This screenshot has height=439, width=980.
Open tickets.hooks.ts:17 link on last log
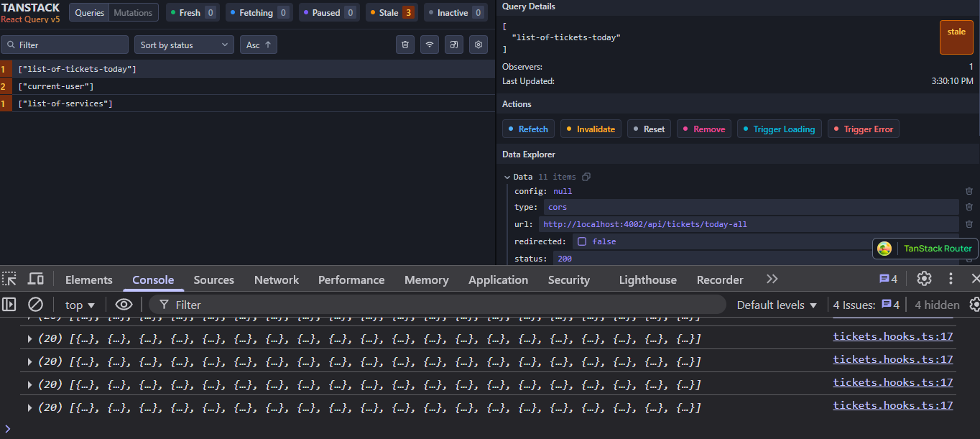(892, 405)
